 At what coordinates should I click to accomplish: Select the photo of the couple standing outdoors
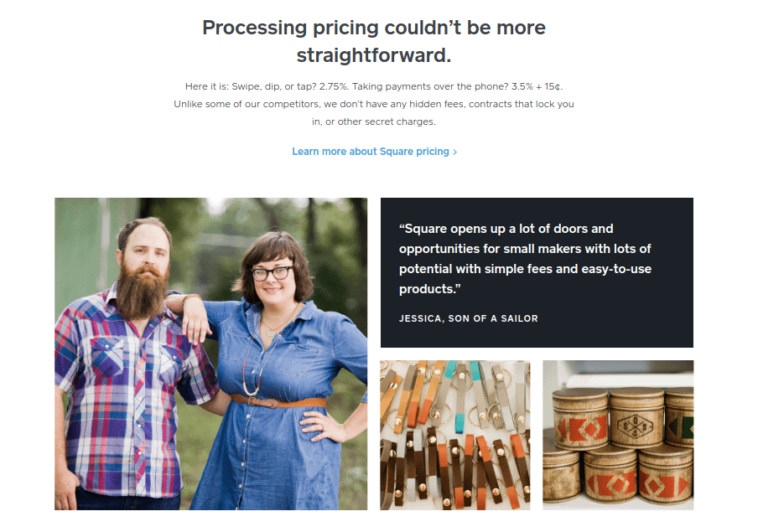click(210, 354)
